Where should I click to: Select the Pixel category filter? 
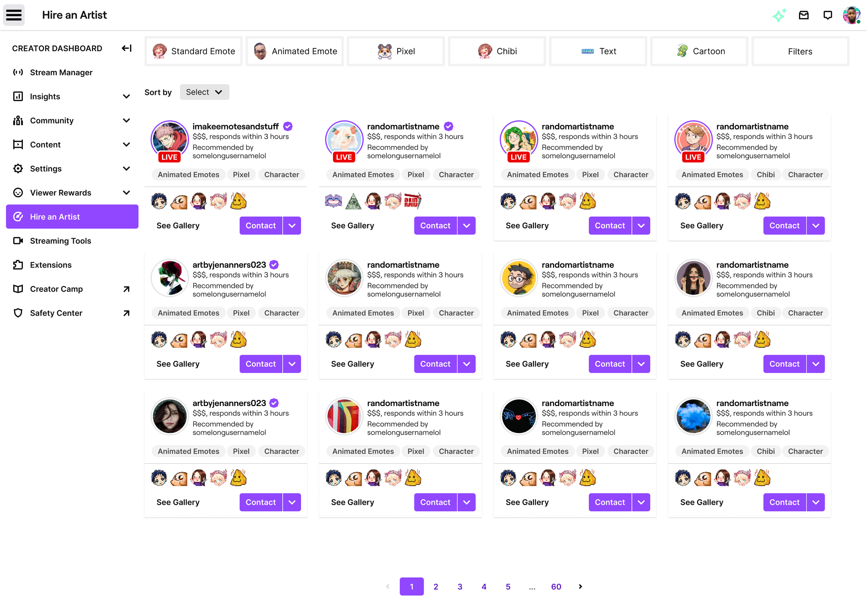pyautogui.click(x=396, y=51)
